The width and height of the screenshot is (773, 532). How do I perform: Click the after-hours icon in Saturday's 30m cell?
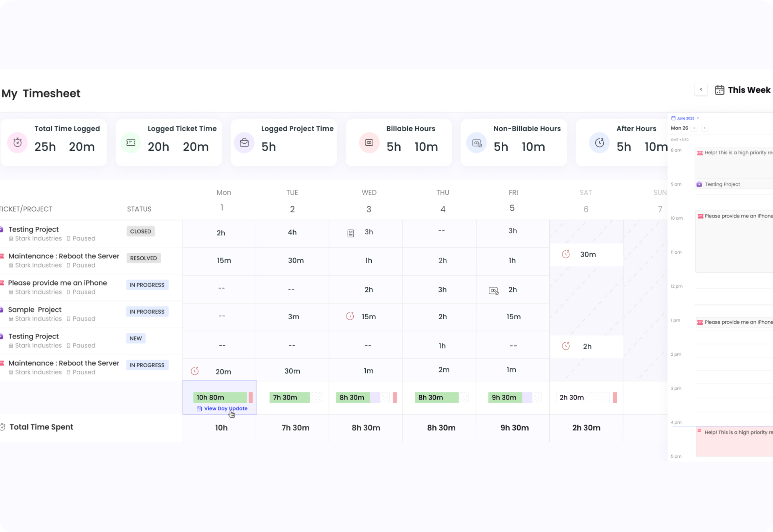tap(566, 254)
